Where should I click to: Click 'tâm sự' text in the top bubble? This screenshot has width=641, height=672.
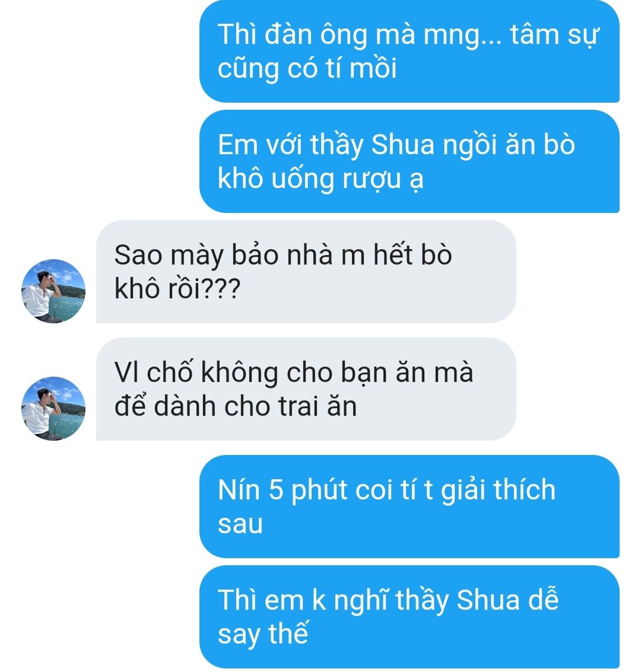coord(554,35)
